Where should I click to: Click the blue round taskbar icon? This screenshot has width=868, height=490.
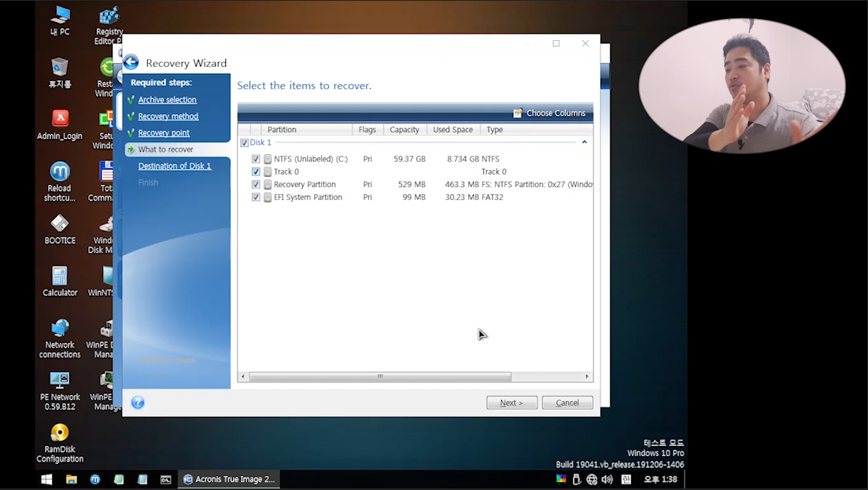(x=95, y=480)
